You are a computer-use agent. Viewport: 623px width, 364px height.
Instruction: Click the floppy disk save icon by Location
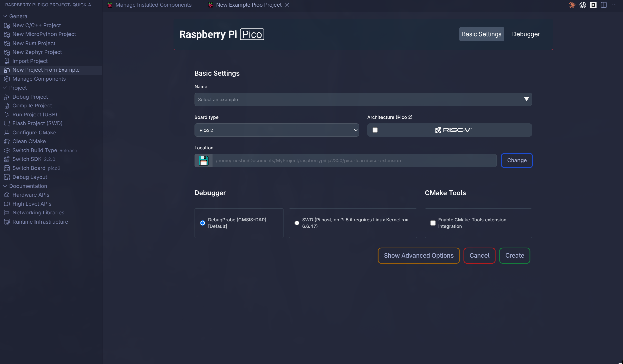pyautogui.click(x=203, y=160)
